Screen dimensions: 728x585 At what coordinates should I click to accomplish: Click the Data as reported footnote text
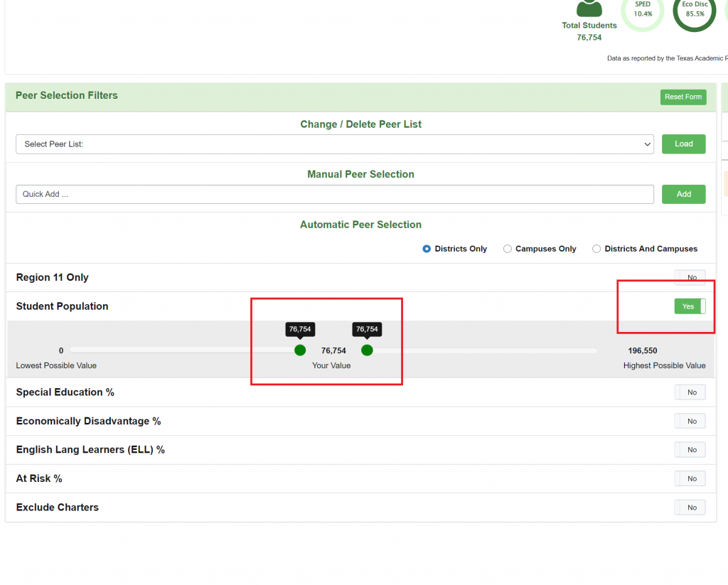tap(667, 58)
